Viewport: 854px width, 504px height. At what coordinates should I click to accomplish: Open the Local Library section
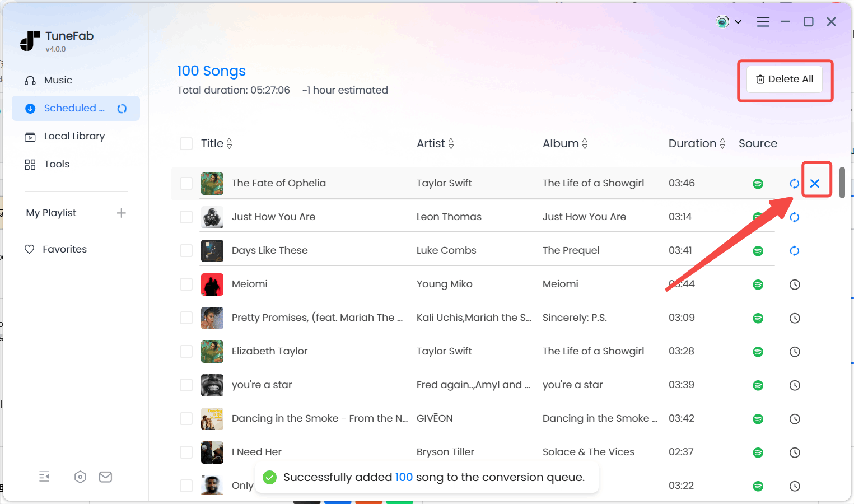point(74,137)
